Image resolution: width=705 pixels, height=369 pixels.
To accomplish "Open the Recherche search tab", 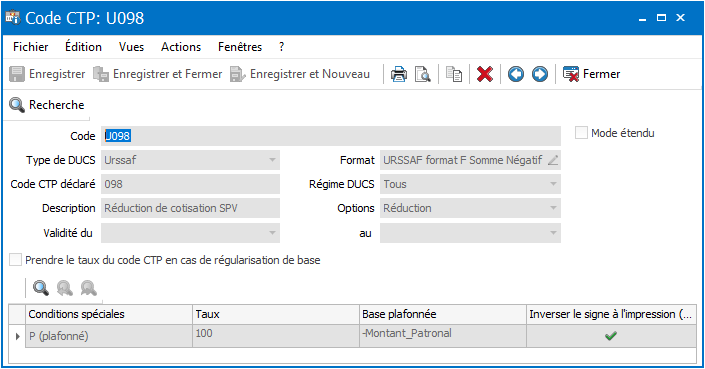I will pos(47,105).
